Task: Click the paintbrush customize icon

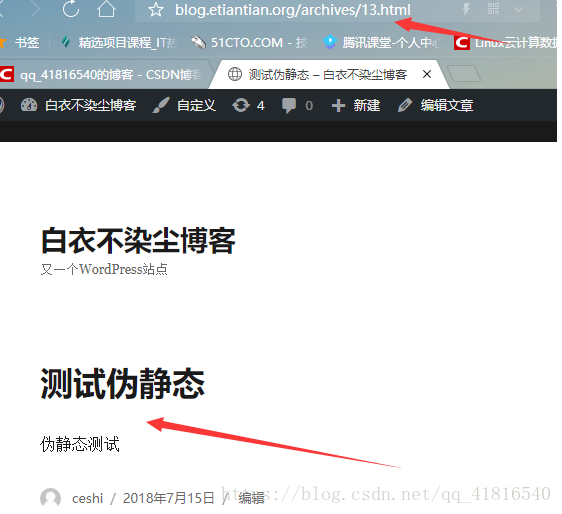Action: coord(161,105)
